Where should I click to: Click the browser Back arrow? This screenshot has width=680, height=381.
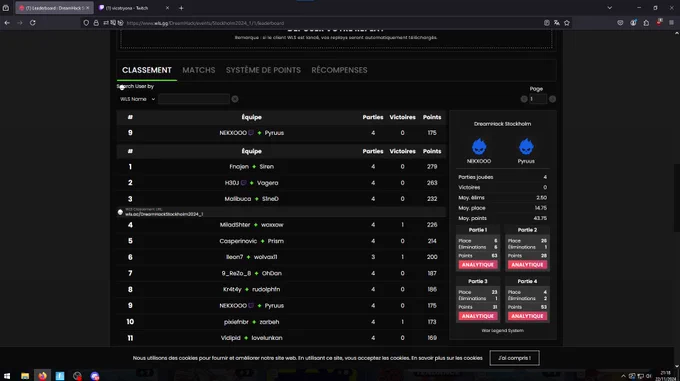[7, 23]
